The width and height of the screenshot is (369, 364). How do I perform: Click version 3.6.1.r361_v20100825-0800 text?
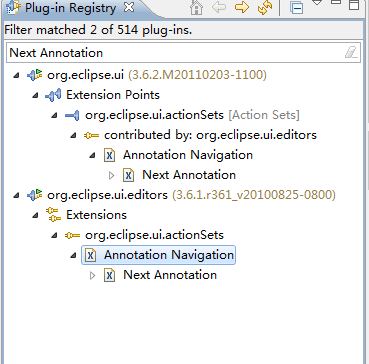click(254, 195)
